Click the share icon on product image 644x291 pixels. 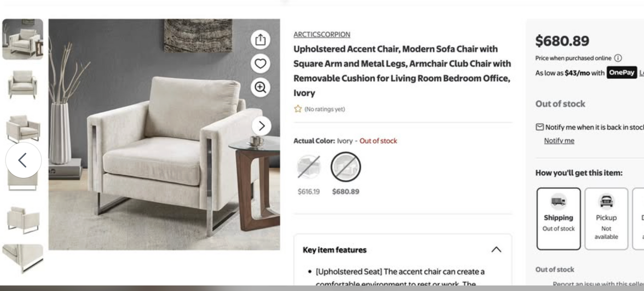coord(260,40)
